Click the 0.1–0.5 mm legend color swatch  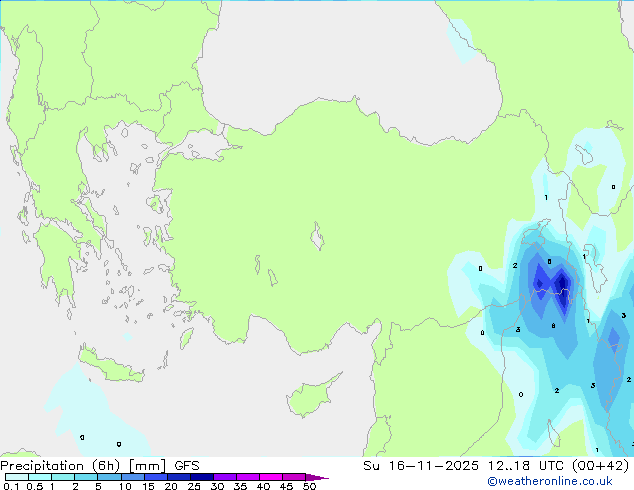[17, 477]
